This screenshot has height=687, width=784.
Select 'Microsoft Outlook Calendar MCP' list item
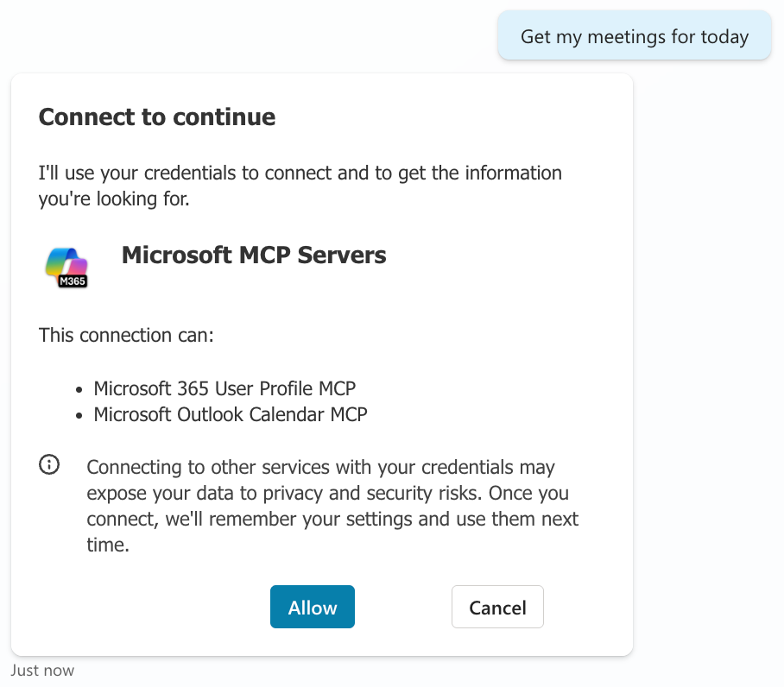[231, 414]
